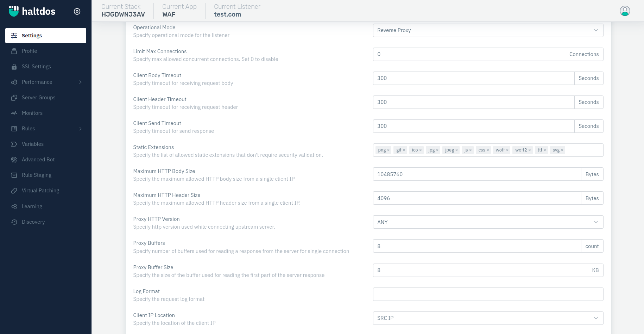The width and height of the screenshot is (644, 334).
Task: Open the Client IP Location dropdown
Action: coord(488,318)
